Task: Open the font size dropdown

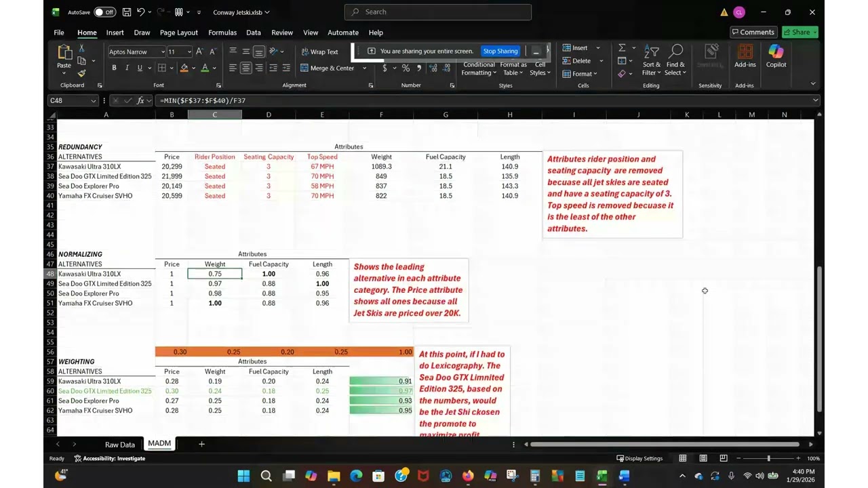Action: click(x=189, y=52)
